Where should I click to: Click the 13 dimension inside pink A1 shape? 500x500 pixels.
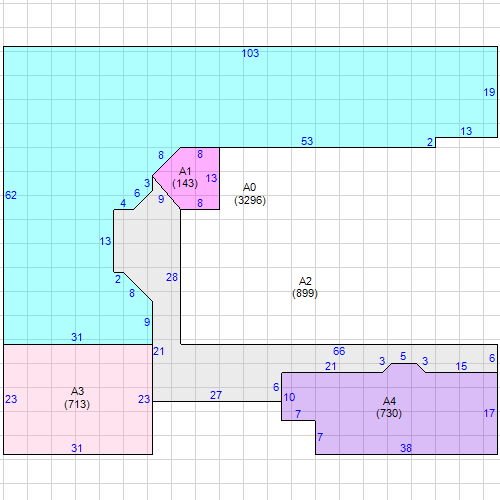pos(211,178)
